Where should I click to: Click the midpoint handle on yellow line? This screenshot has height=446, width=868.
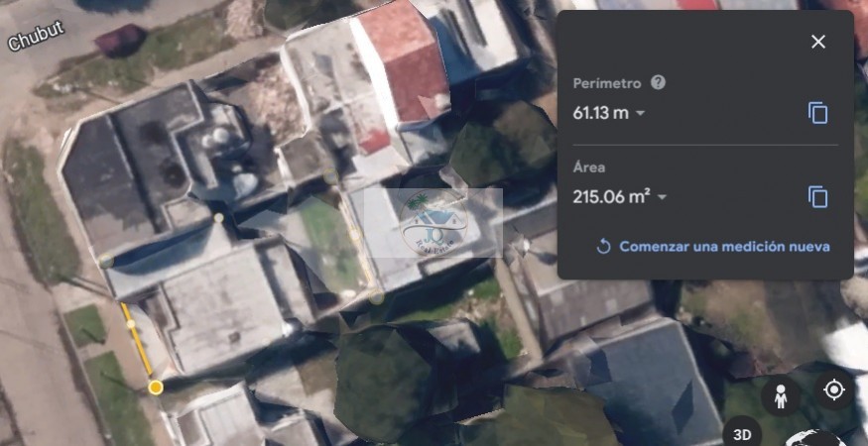pyautogui.click(x=131, y=324)
